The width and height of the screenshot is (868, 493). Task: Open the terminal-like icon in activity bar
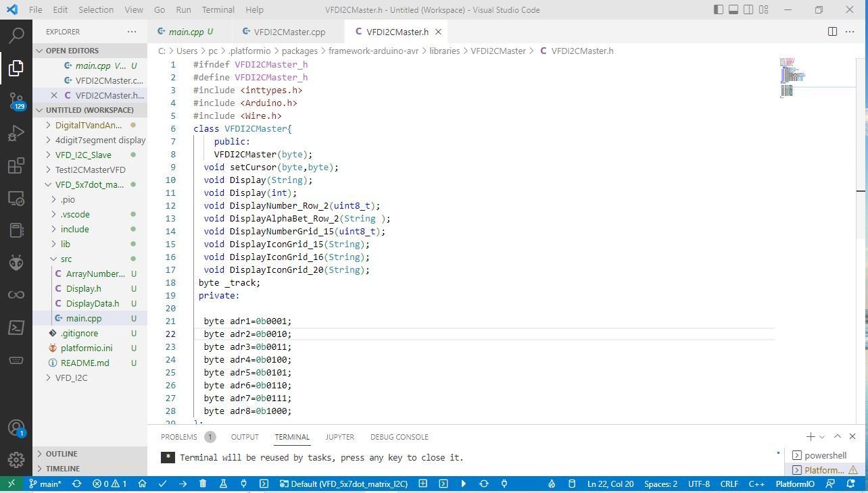coord(16,328)
